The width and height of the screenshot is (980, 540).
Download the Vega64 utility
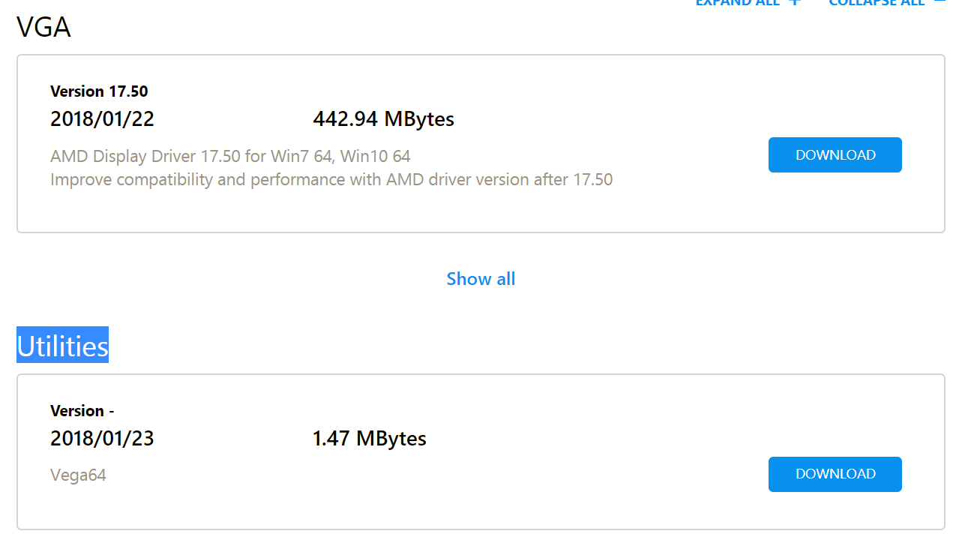click(x=835, y=474)
